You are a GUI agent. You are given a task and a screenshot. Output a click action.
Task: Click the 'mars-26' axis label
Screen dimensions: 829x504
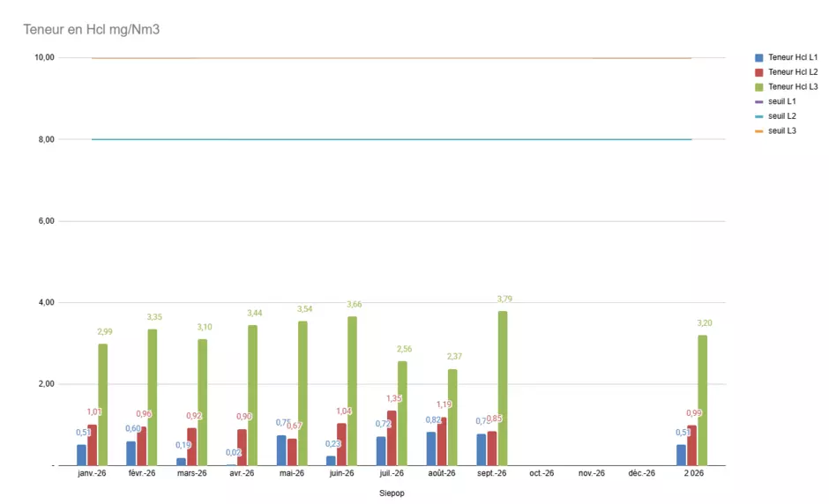click(x=192, y=473)
